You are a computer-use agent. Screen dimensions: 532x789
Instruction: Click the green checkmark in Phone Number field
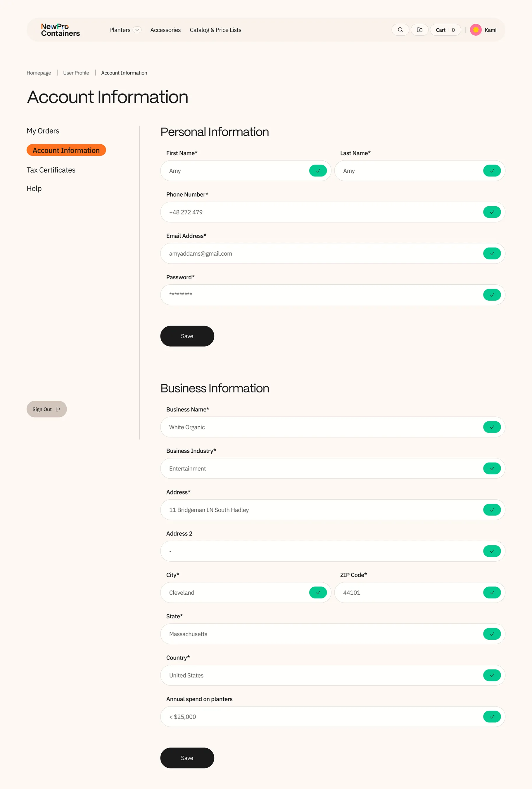pyautogui.click(x=492, y=212)
